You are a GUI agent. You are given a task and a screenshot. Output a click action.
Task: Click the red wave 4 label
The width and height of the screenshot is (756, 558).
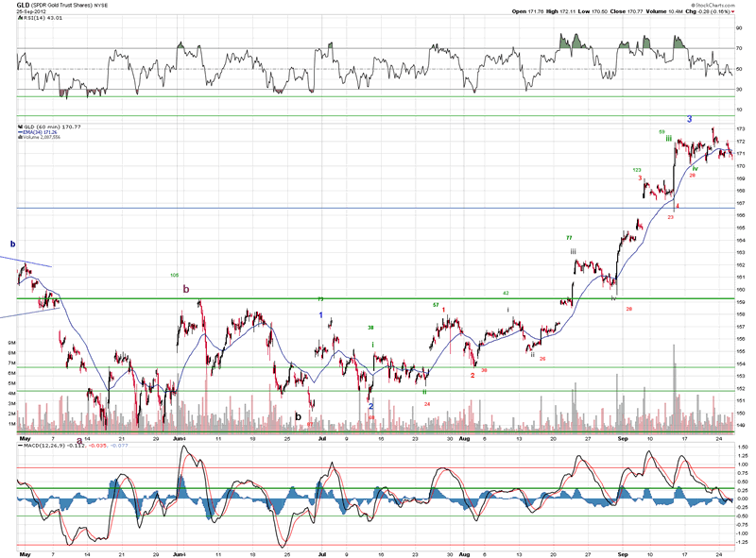[678, 205]
